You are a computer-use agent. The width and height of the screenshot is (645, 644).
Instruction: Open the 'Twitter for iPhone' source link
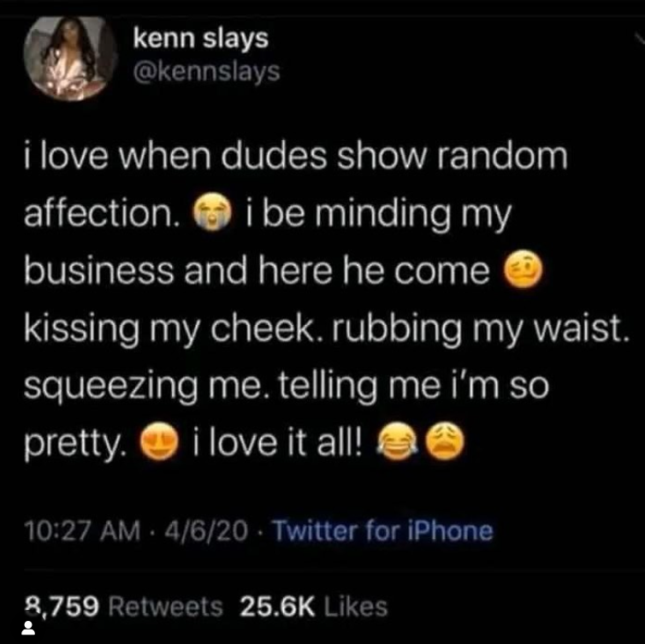tap(383, 530)
